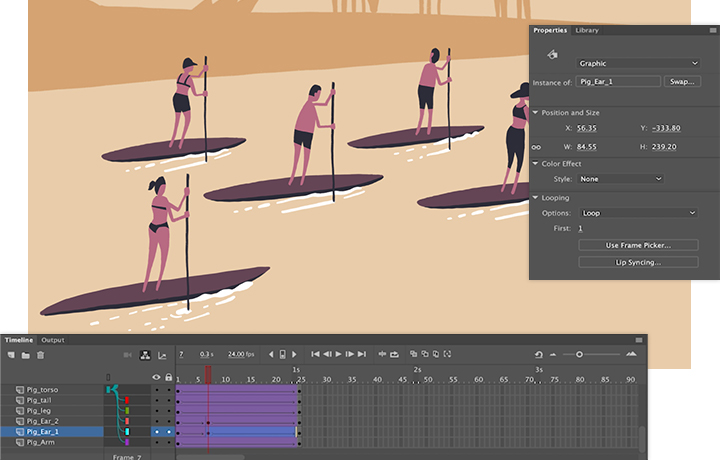
Task: Click the New Folder icon in Timeline
Action: coord(25,354)
